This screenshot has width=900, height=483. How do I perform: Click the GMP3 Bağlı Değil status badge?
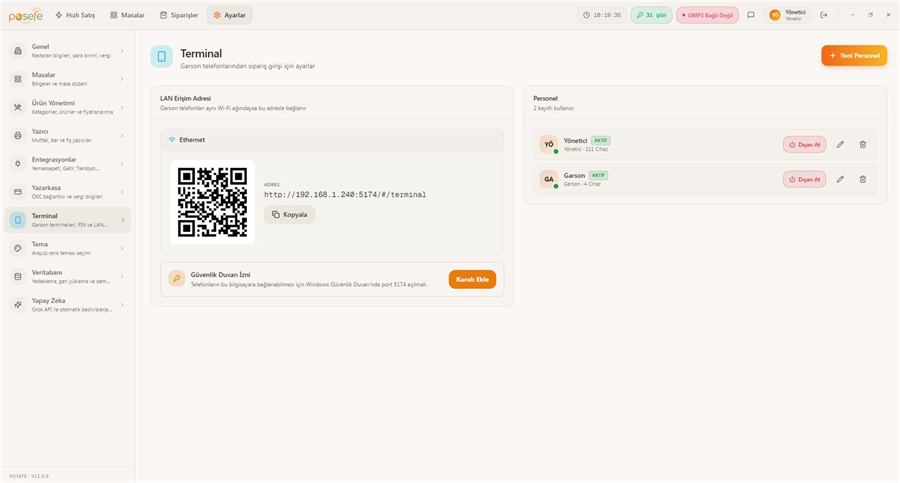[707, 15]
